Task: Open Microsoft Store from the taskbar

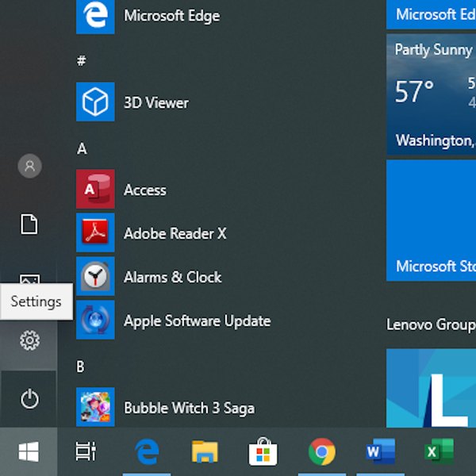Action: [263, 451]
